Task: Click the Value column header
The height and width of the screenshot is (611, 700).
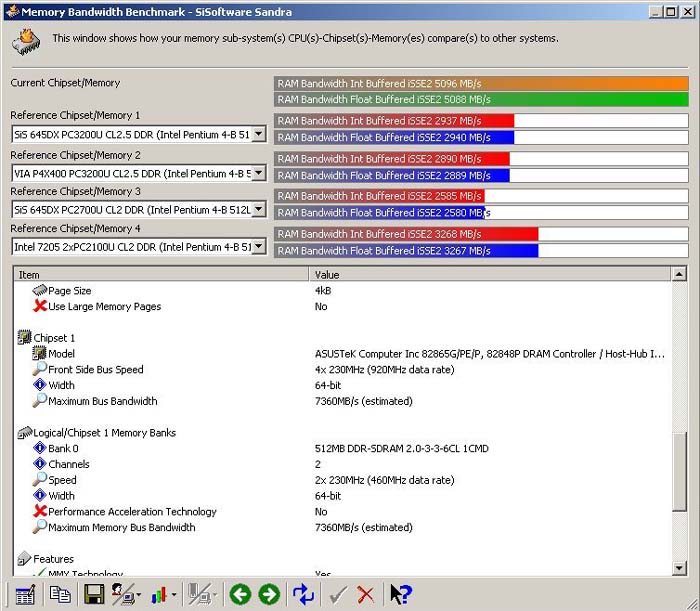Action: coord(490,274)
